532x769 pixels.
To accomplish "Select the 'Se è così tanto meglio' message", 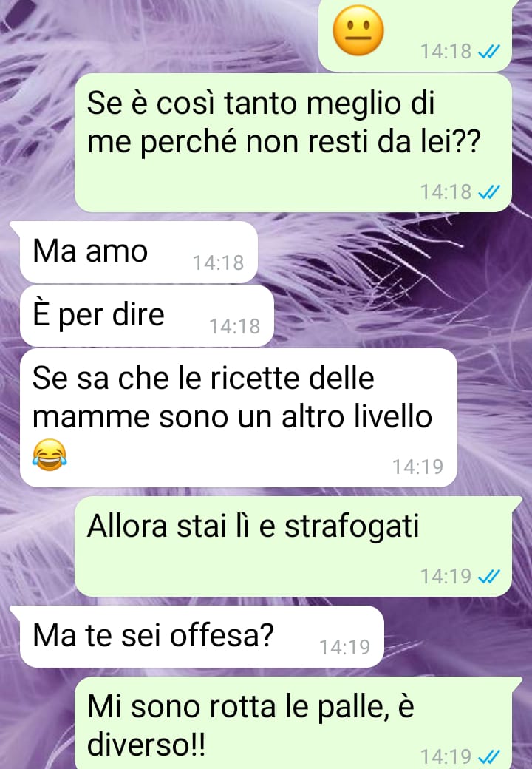I will pos(293,143).
